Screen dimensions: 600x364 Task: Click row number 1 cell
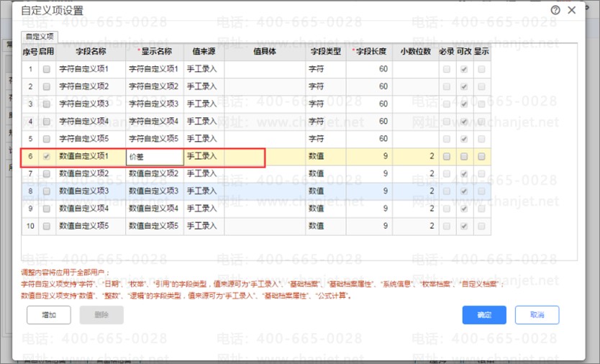(x=30, y=69)
